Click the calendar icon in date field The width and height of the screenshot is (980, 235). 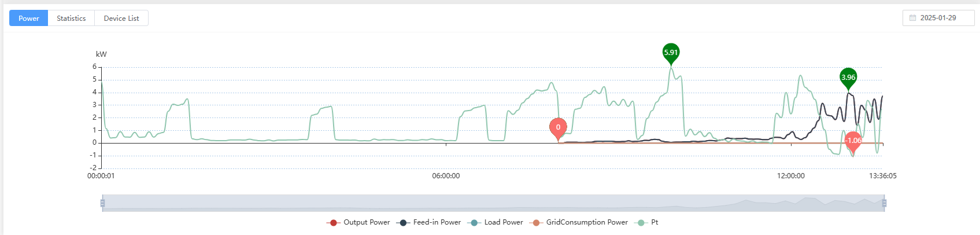912,18
